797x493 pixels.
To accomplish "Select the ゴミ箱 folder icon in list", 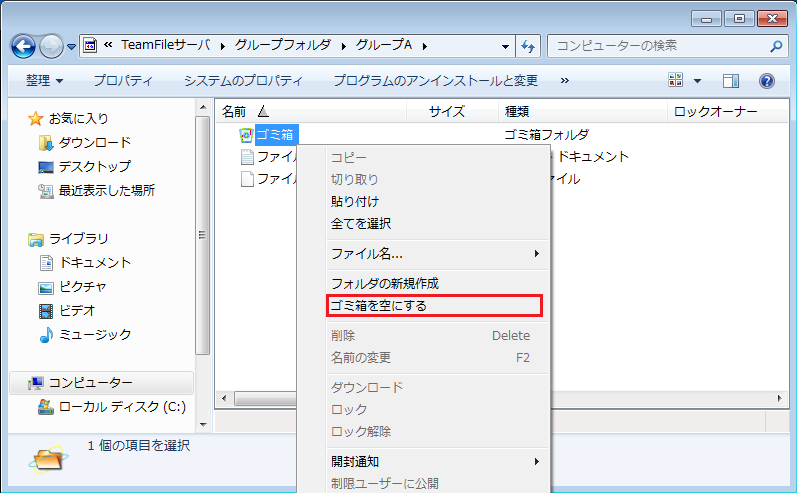I will 246,135.
